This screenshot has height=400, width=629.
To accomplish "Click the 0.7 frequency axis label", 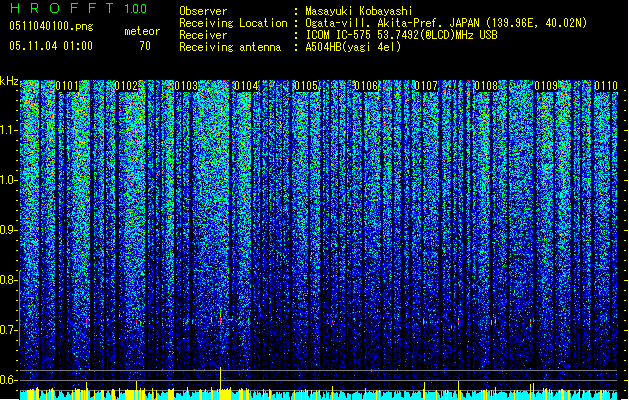I will pyautogui.click(x=8, y=330).
